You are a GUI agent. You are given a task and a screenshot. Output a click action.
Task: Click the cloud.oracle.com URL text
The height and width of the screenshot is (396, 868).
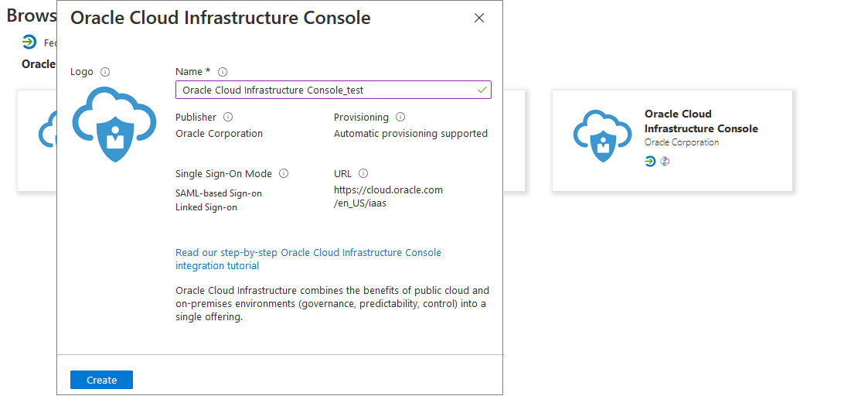click(388, 196)
